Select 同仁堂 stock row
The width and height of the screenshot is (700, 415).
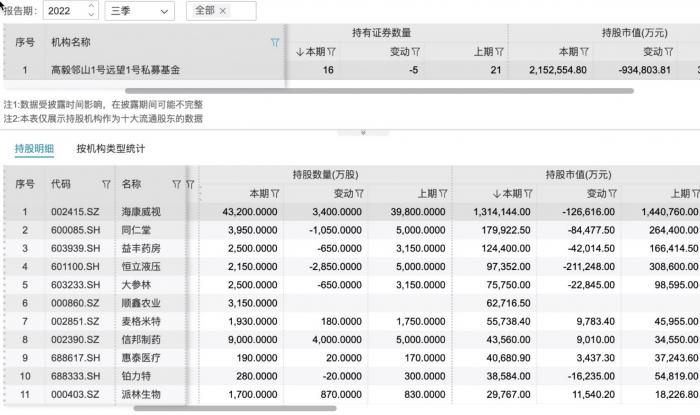[351, 230]
